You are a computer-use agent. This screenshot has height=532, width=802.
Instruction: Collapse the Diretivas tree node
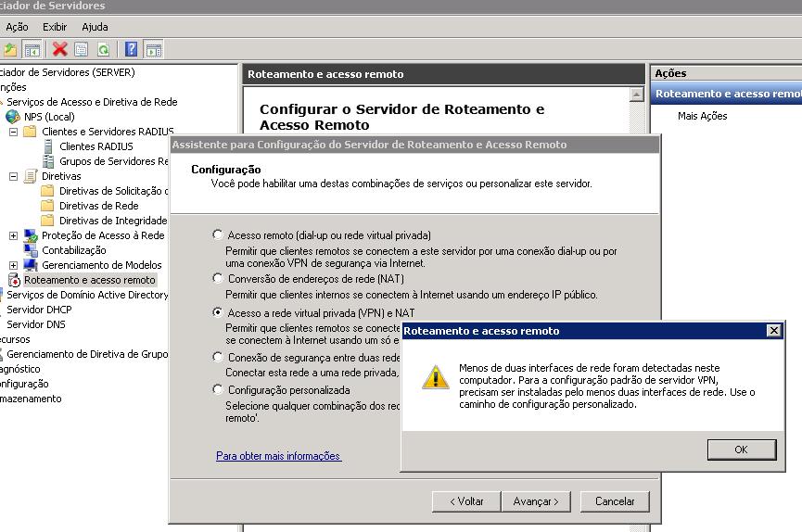pyautogui.click(x=13, y=176)
